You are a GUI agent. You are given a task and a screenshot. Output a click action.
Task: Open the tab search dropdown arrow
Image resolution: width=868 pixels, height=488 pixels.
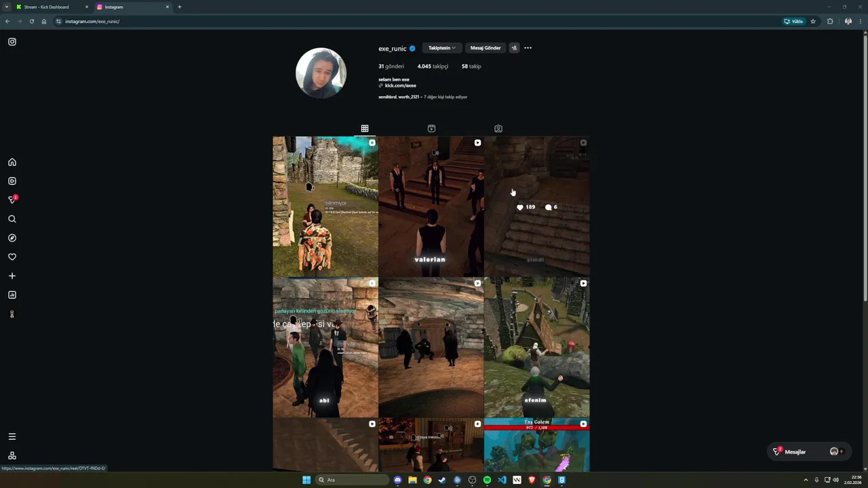7,7
